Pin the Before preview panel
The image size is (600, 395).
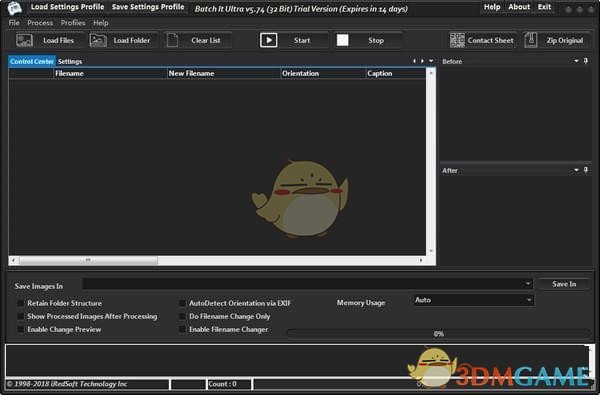(586, 61)
